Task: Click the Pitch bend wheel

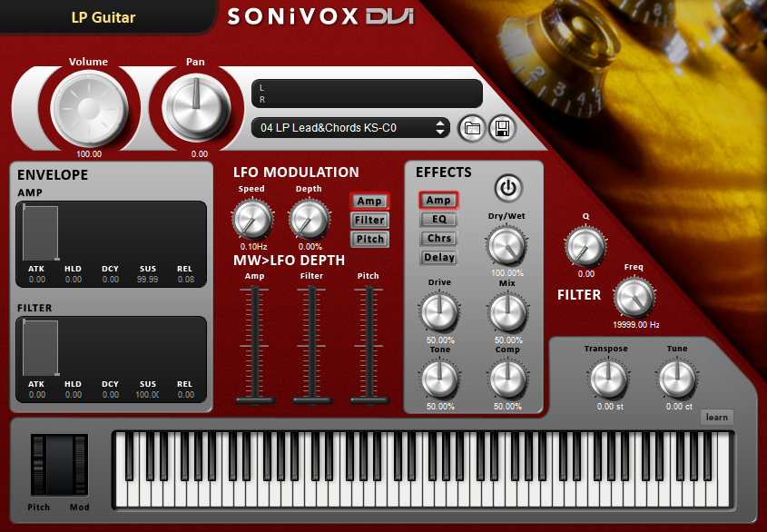Action: (x=38, y=465)
